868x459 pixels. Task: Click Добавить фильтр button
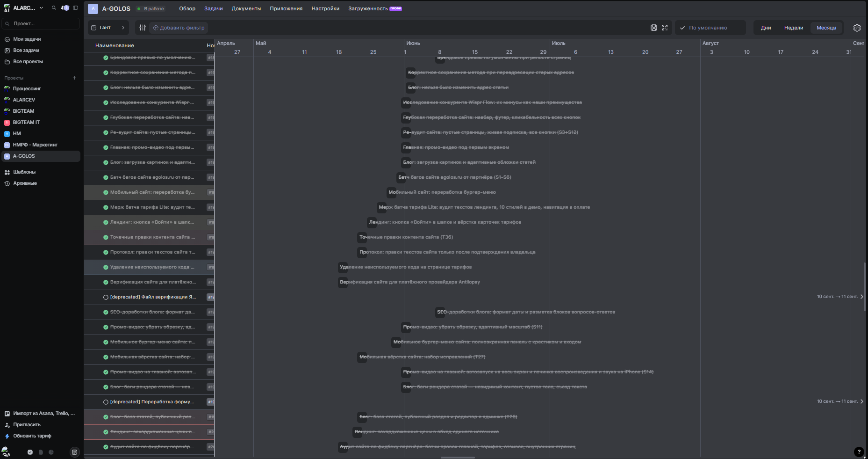pos(179,28)
